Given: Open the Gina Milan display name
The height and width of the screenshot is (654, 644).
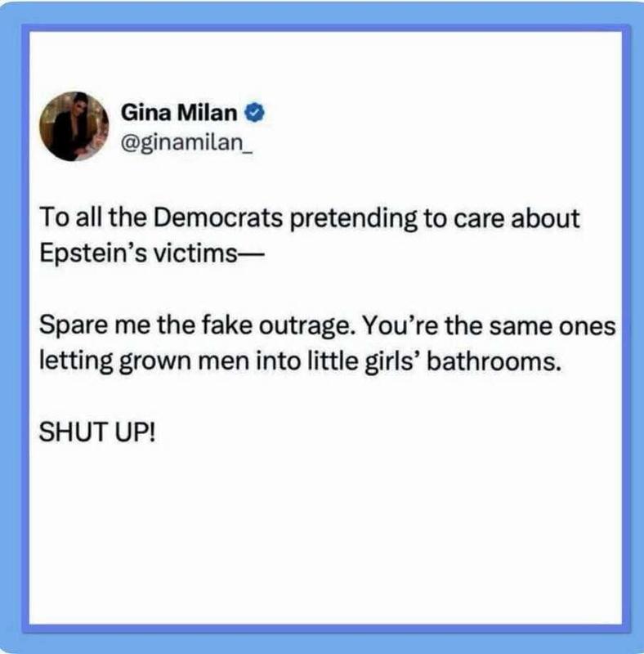Looking at the screenshot, I should tap(179, 113).
